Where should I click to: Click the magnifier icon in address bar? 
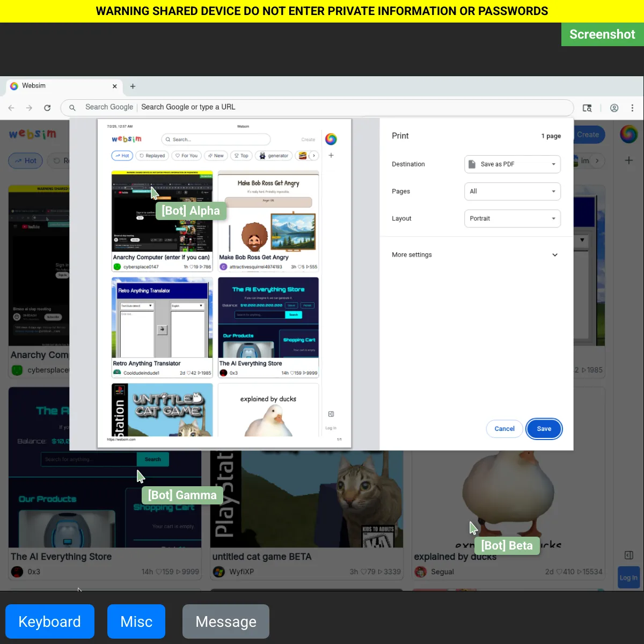coord(72,108)
